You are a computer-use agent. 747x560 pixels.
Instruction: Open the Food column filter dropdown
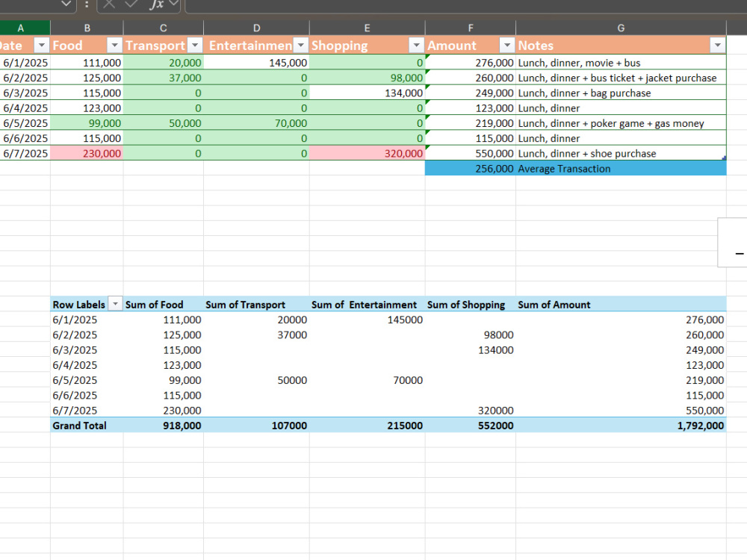click(114, 46)
